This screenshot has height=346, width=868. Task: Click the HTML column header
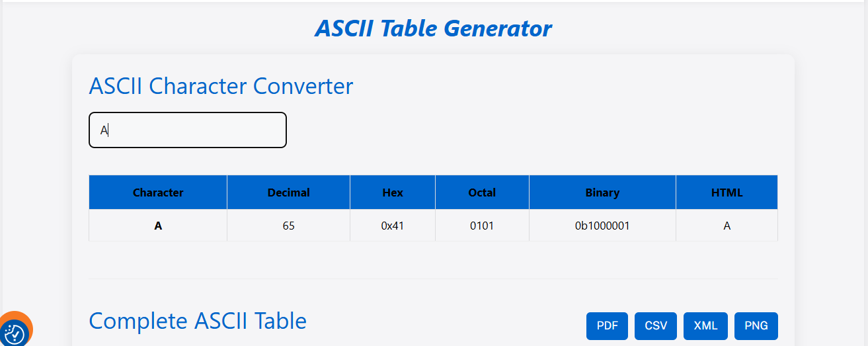[727, 193]
